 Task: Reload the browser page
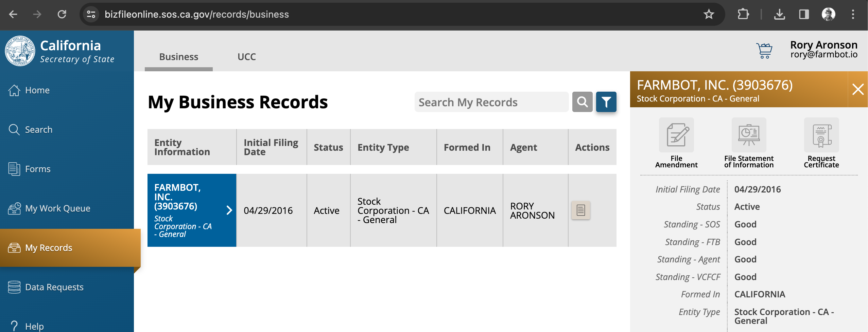62,14
